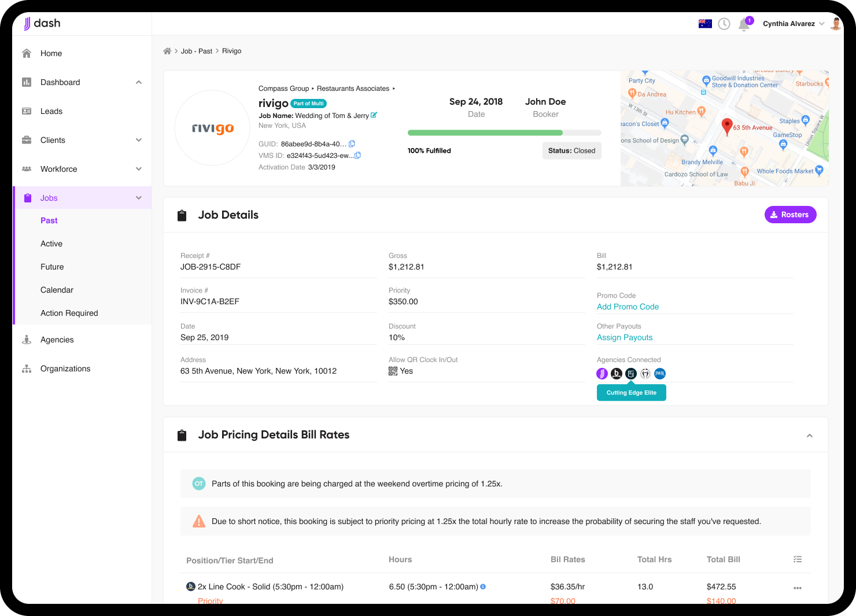Click Add Promo Code link

click(628, 307)
